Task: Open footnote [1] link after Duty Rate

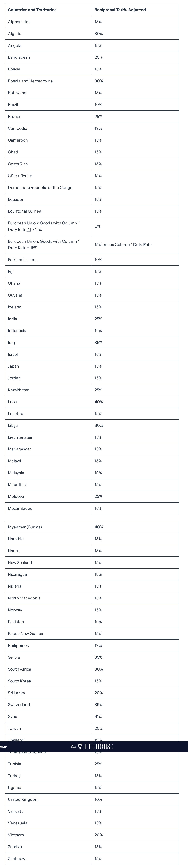Action: coord(29,230)
